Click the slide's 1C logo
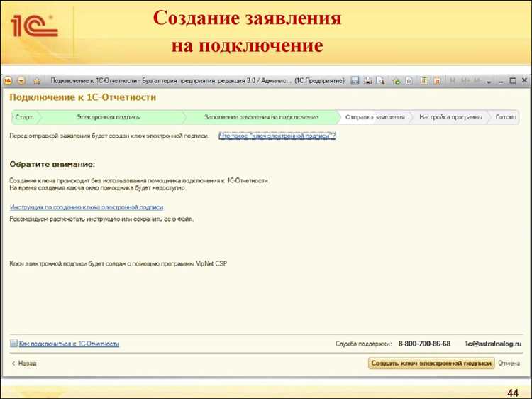 [x=35, y=26]
